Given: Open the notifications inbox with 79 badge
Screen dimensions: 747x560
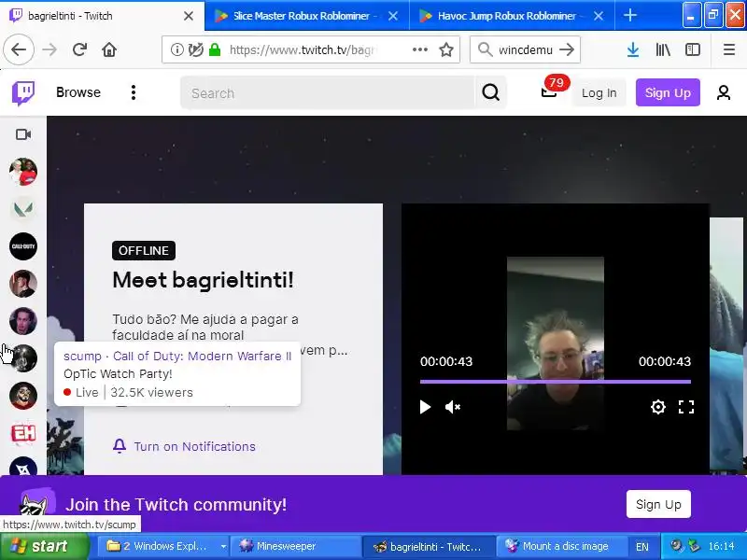Looking at the screenshot, I should coord(550,91).
